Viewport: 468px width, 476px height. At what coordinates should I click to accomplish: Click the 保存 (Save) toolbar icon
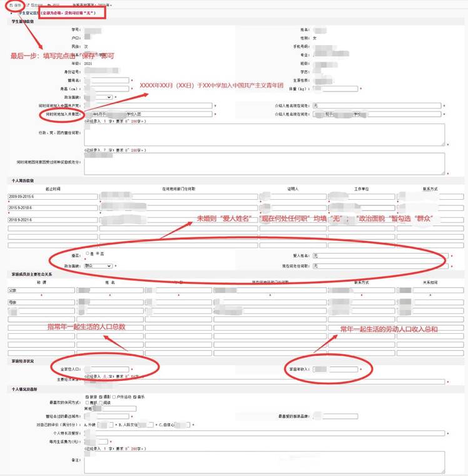click(11, 4)
